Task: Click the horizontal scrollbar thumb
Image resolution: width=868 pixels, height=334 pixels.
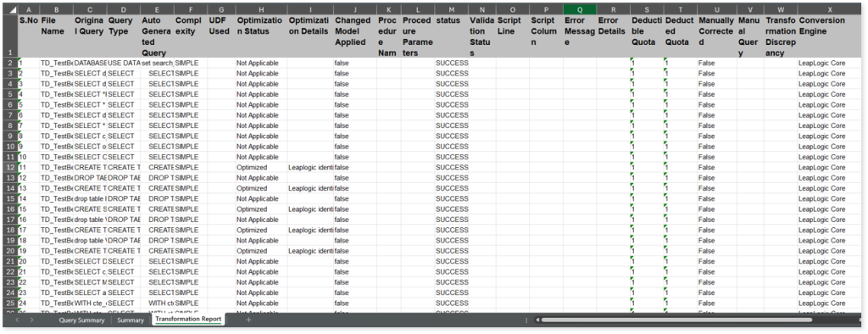Action: 676,320
